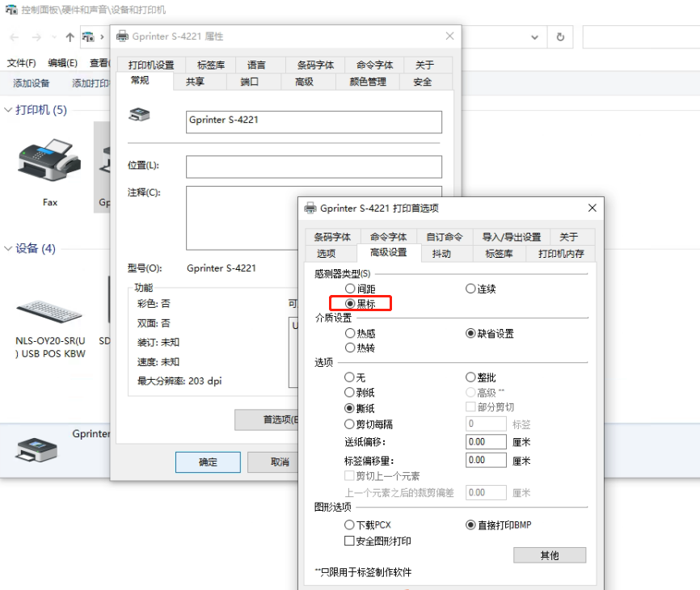Select the 剥纸 option
Viewport: 700px width, 590px height.
pos(349,392)
